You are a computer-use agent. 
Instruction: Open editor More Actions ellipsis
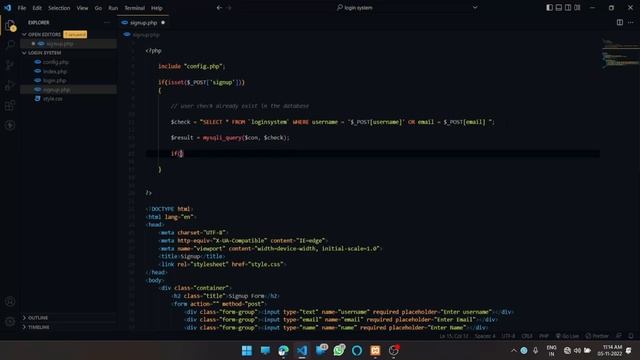point(631,22)
